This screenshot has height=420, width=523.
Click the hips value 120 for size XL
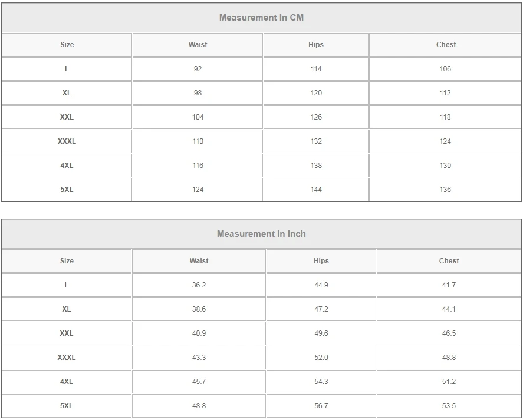[316, 93]
